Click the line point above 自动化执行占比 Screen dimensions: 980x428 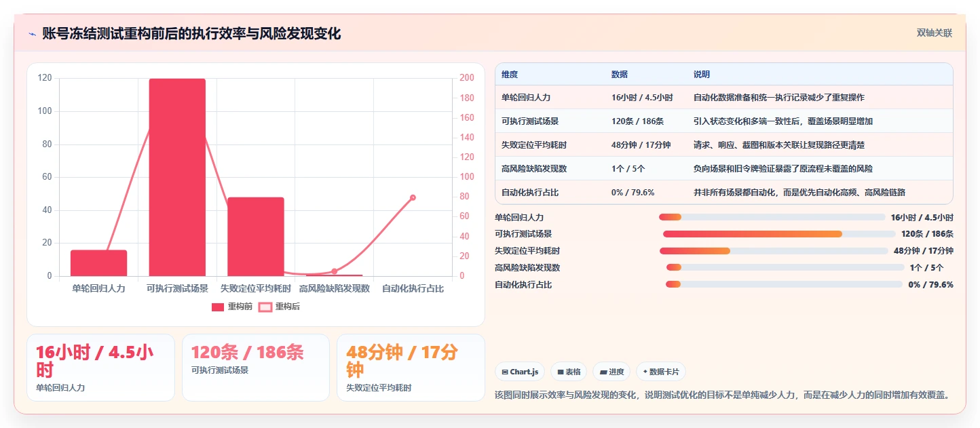pos(413,197)
